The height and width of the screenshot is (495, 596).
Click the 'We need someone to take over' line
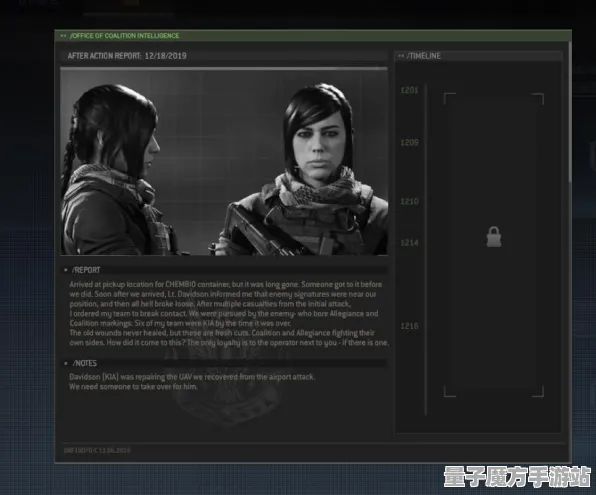[133, 387]
